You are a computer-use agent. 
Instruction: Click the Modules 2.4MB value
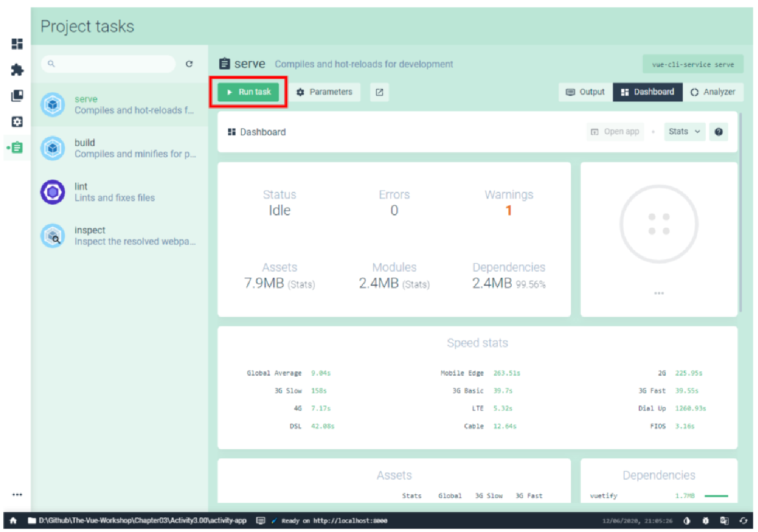click(394, 283)
